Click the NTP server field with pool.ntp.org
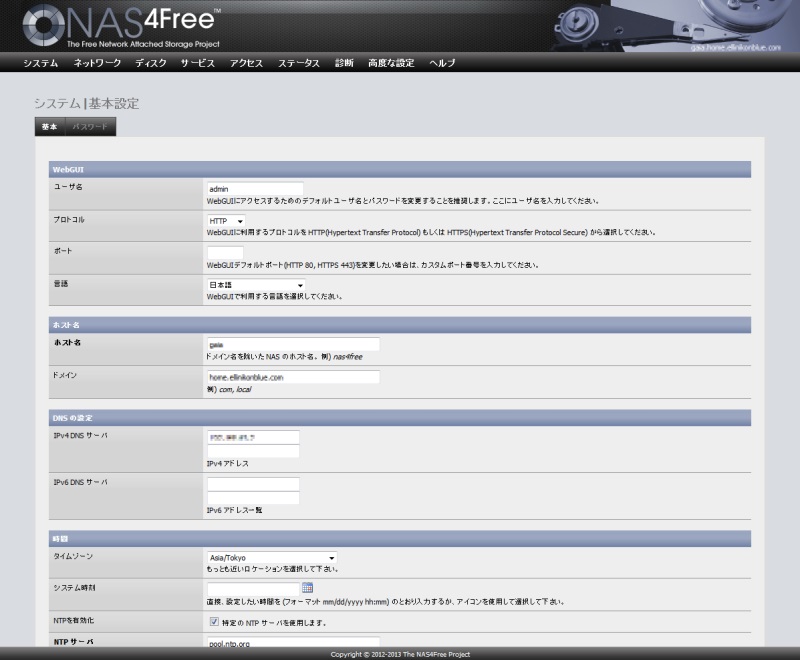The height and width of the screenshot is (660, 800). click(293, 643)
